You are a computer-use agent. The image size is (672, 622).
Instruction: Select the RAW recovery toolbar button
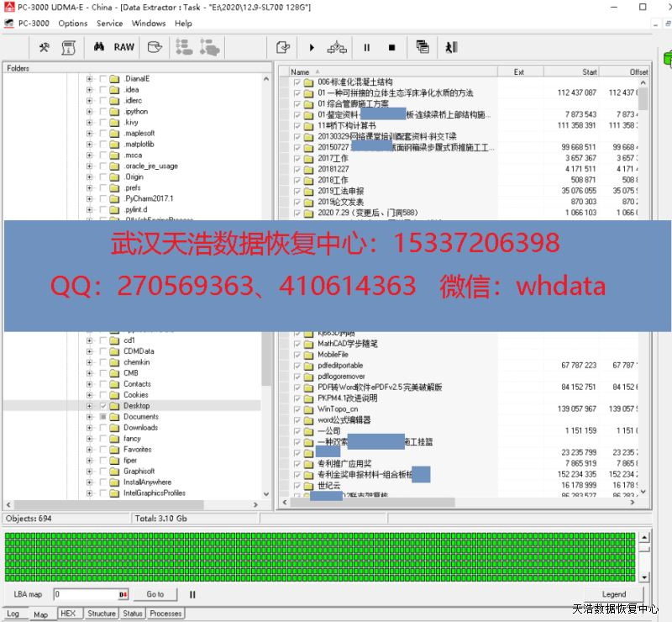[x=124, y=48]
